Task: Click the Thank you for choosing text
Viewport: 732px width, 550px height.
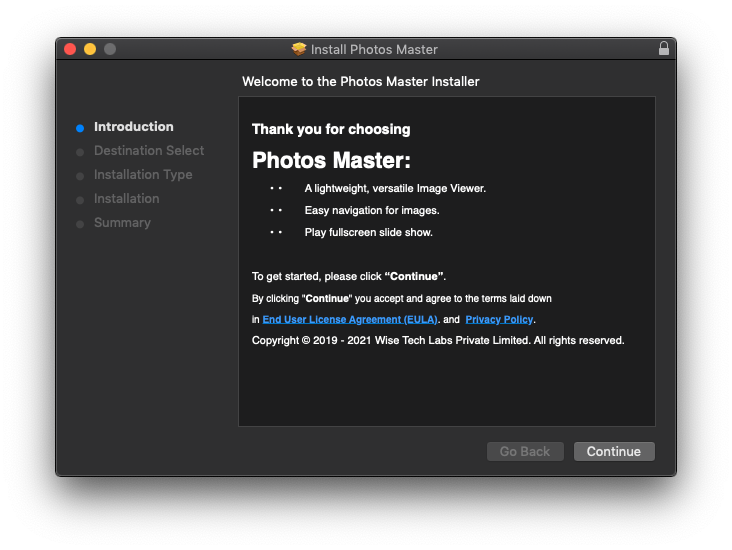Action: pyautogui.click(x=331, y=129)
